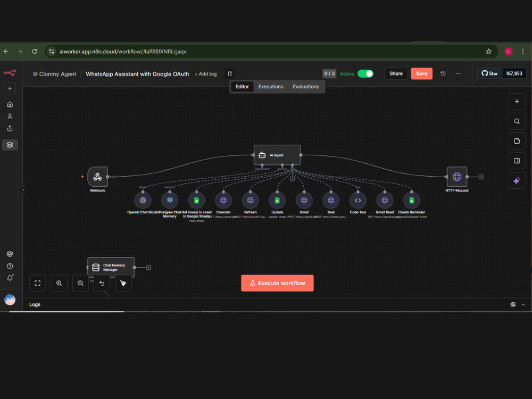This screenshot has height=399, width=532.
Task: Select the Gmail Read node
Action: click(385, 201)
